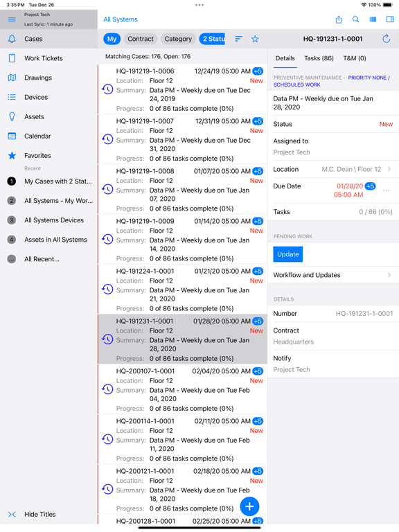Open Assets in All Systems recent item
Screen dimensions: 399x532
click(49, 240)
